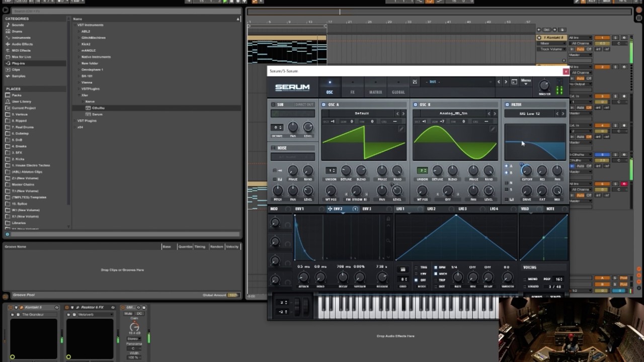
Task: Toggle filter routing checkbox B
Action: [507, 172]
